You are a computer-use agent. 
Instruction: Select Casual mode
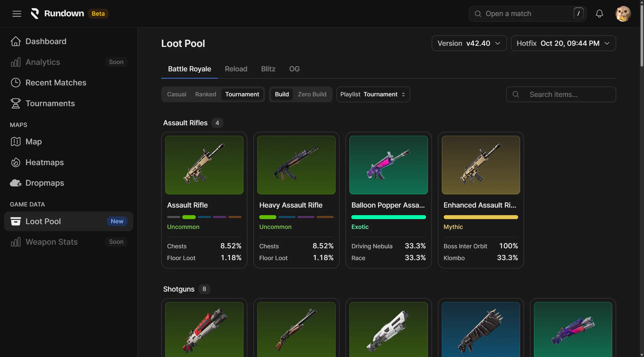tap(176, 94)
